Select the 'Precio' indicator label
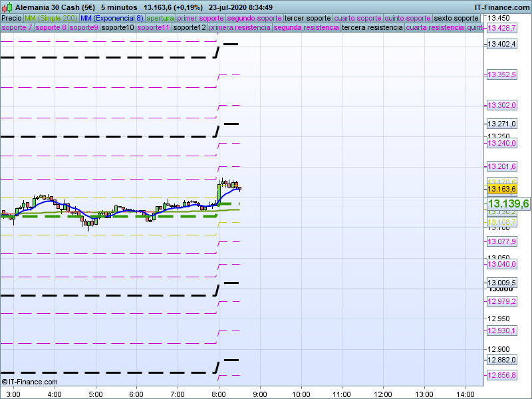The height and width of the screenshot is (399, 532). [11, 18]
